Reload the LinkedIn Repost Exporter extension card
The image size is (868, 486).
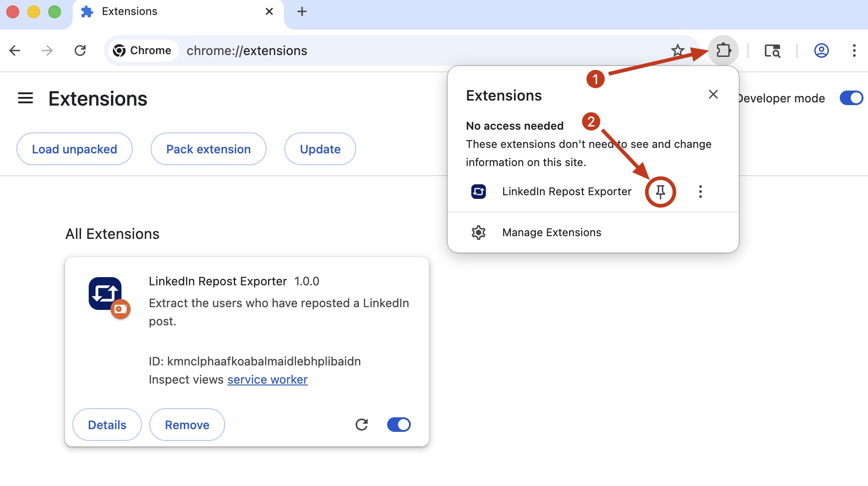click(362, 425)
